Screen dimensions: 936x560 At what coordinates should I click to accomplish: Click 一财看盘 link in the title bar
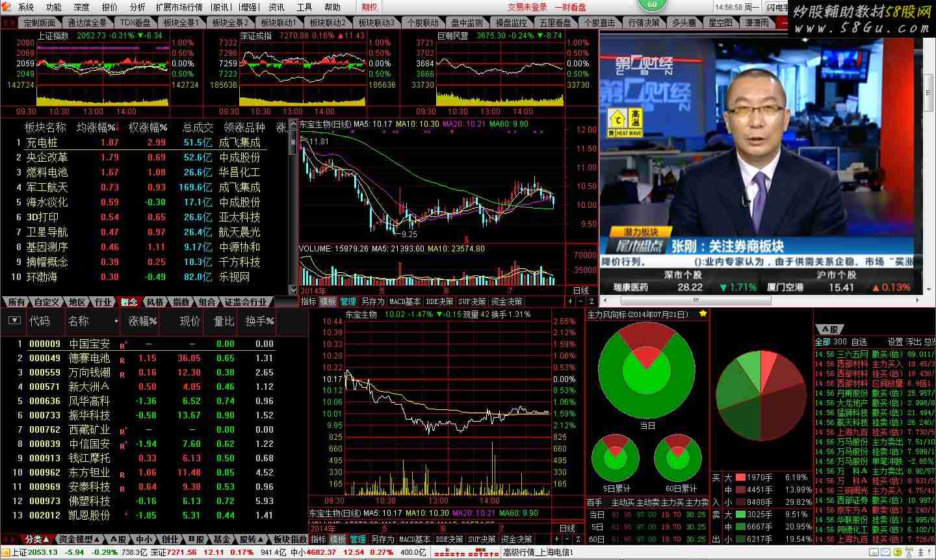point(570,7)
